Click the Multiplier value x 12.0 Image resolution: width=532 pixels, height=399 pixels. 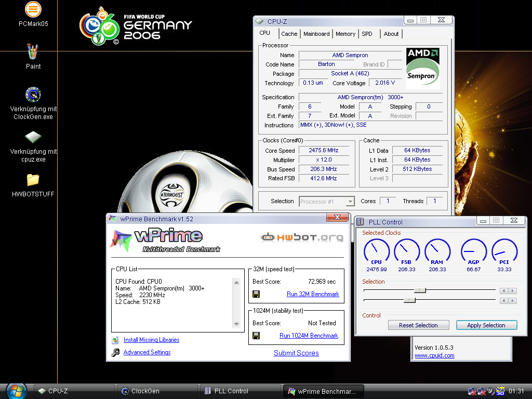click(324, 160)
